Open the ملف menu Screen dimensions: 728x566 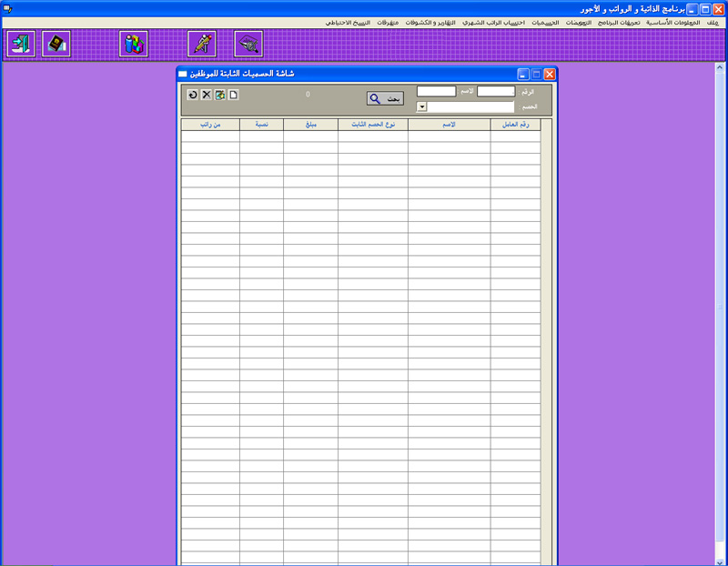712,21
